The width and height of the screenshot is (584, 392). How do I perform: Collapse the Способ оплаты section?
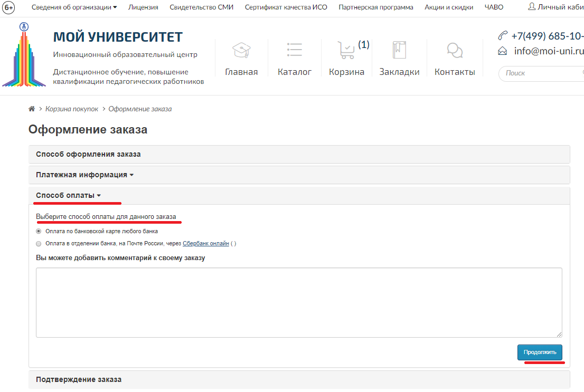click(68, 195)
